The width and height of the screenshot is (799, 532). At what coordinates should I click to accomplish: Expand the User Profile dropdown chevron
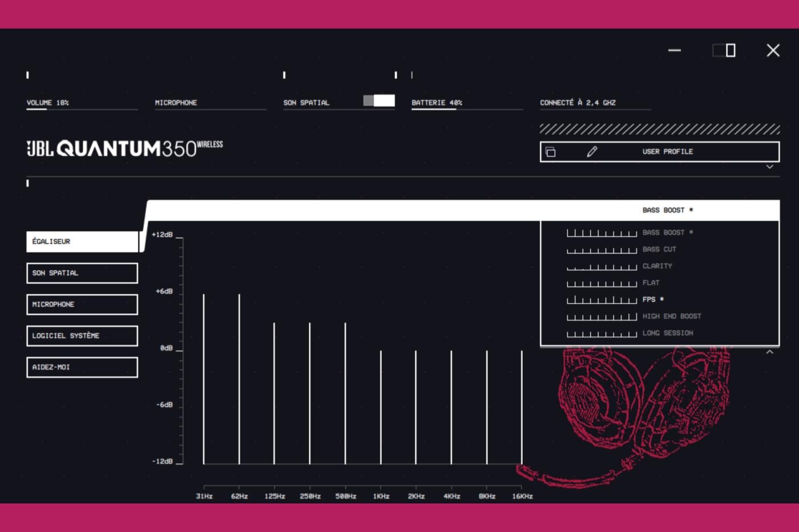click(769, 167)
